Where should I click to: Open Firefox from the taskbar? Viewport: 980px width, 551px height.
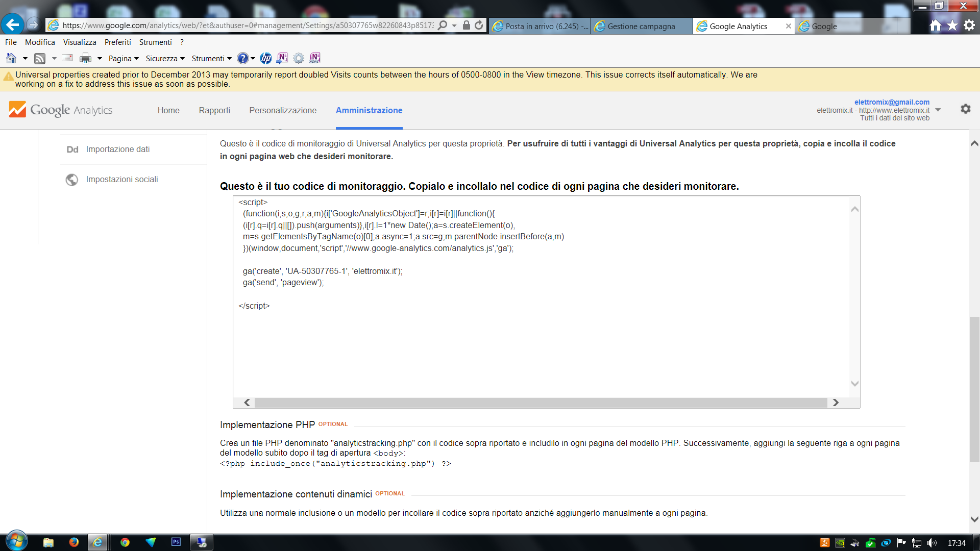[74, 542]
